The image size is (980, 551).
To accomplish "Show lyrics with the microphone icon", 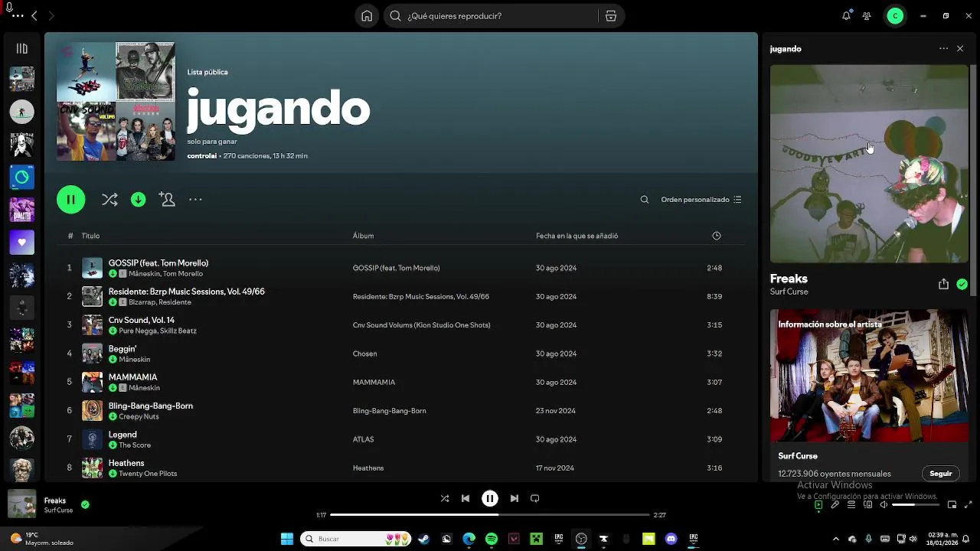I will click(x=835, y=505).
